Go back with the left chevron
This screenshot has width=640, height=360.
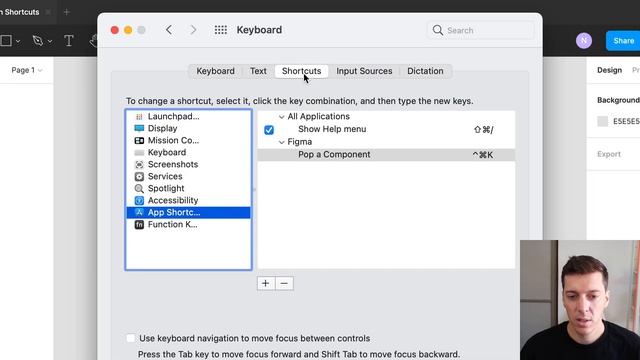click(x=169, y=30)
